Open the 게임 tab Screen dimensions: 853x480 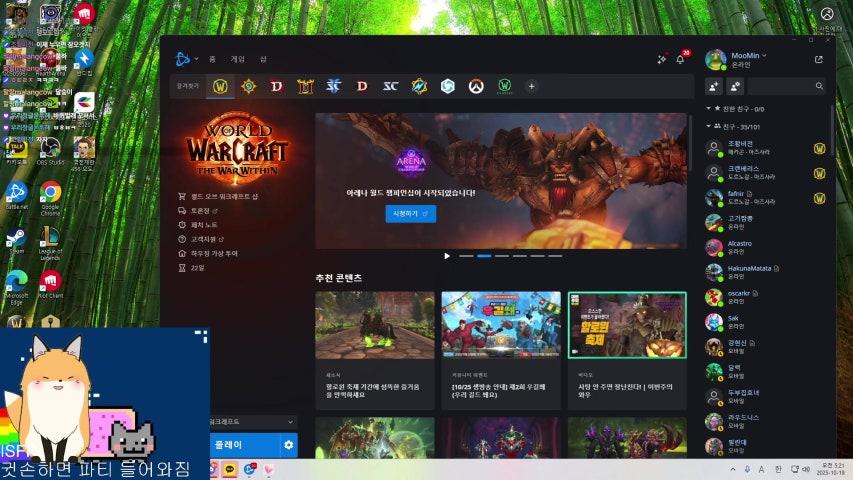[238, 59]
